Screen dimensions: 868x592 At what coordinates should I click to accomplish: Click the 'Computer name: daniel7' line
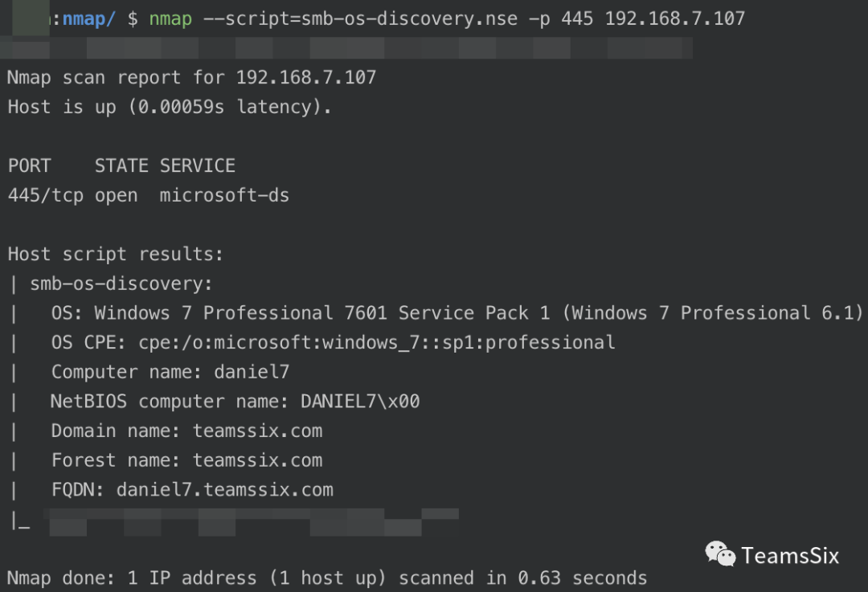point(170,372)
